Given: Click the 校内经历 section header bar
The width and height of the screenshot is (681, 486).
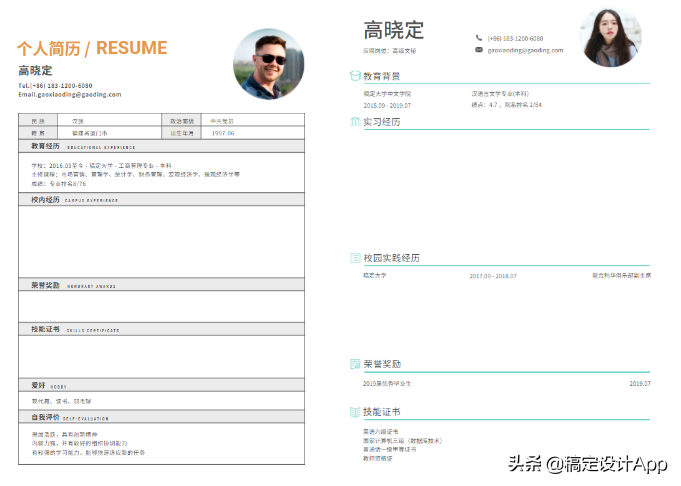Looking at the screenshot, I should [161, 199].
